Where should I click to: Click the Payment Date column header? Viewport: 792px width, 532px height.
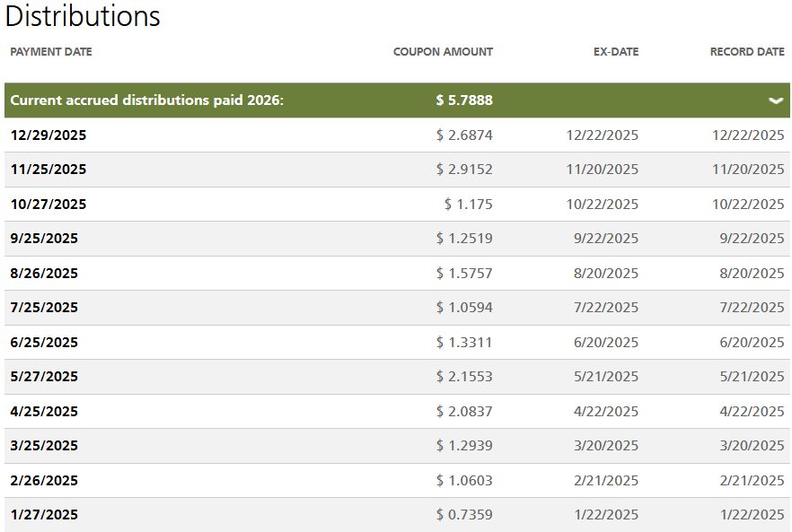click(x=51, y=52)
